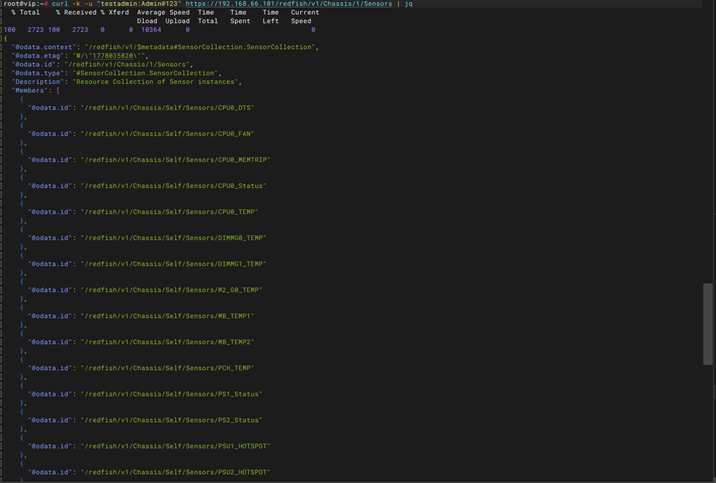
Task: Click #SensorCollection.SensorCollection type value
Action: (147, 73)
